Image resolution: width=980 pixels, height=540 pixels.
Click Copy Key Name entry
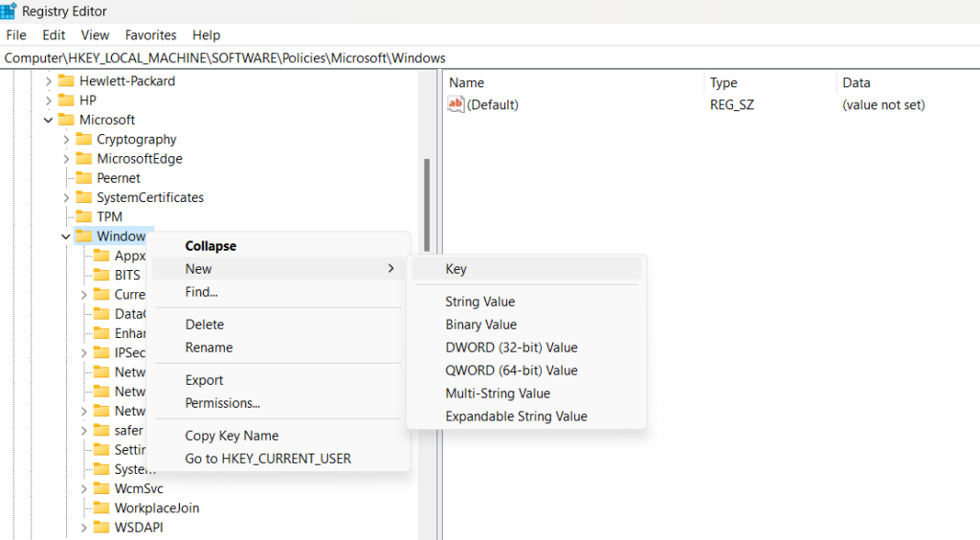(232, 436)
